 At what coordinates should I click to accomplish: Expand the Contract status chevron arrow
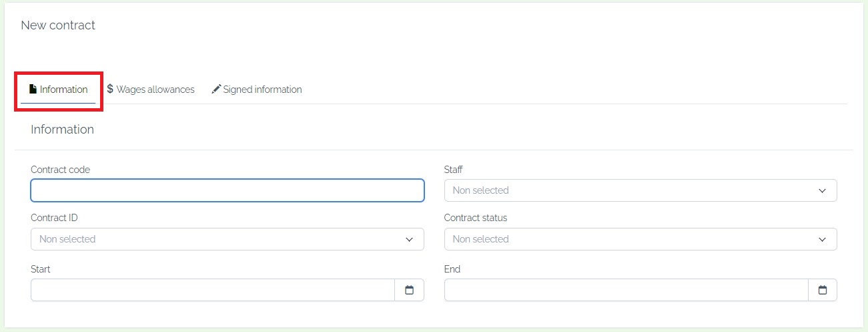point(822,239)
